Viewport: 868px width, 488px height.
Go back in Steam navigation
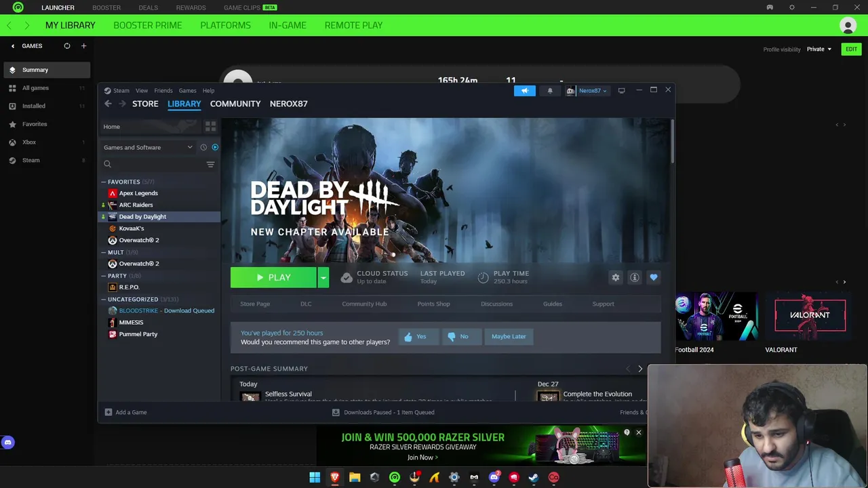(108, 104)
